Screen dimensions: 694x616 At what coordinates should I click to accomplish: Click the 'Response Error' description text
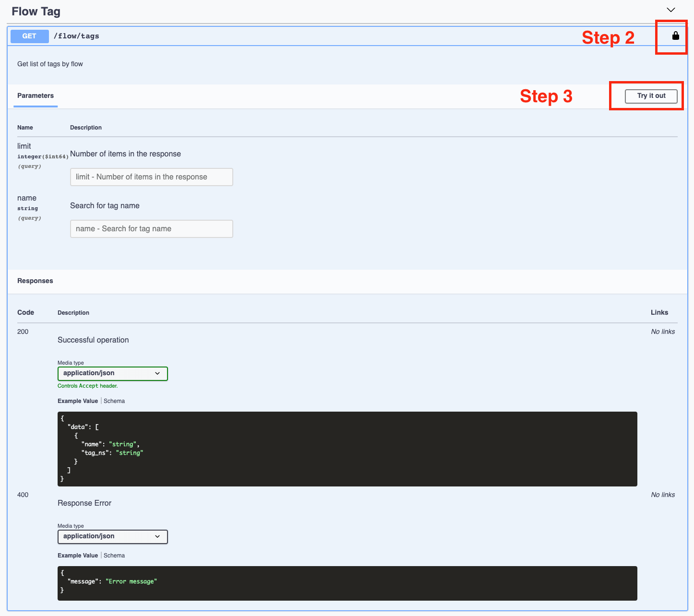point(84,503)
